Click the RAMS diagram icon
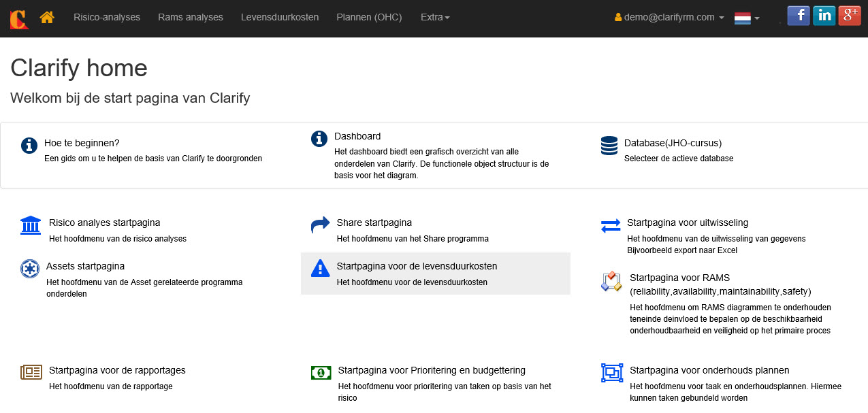Viewport: 868px width, 413px height. (x=611, y=281)
